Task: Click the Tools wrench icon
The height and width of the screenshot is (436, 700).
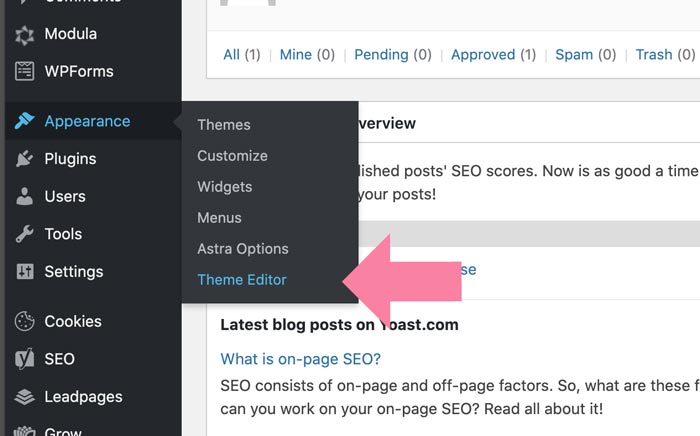Action: [x=24, y=234]
